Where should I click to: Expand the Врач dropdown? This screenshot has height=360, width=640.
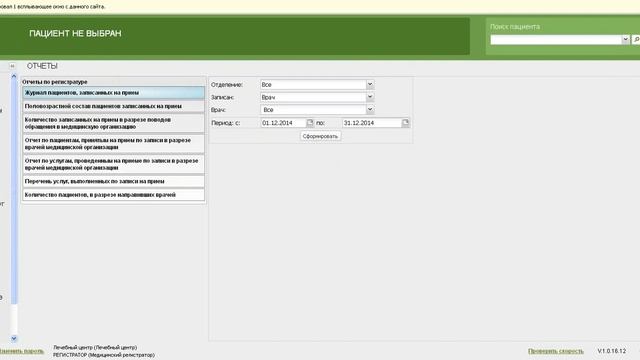(370, 109)
